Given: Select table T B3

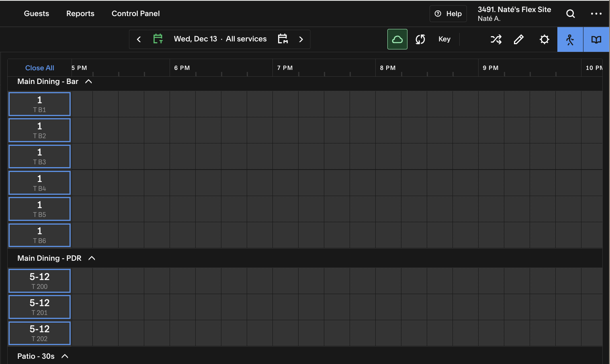Looking at the screenshot, I should (39, 156).
